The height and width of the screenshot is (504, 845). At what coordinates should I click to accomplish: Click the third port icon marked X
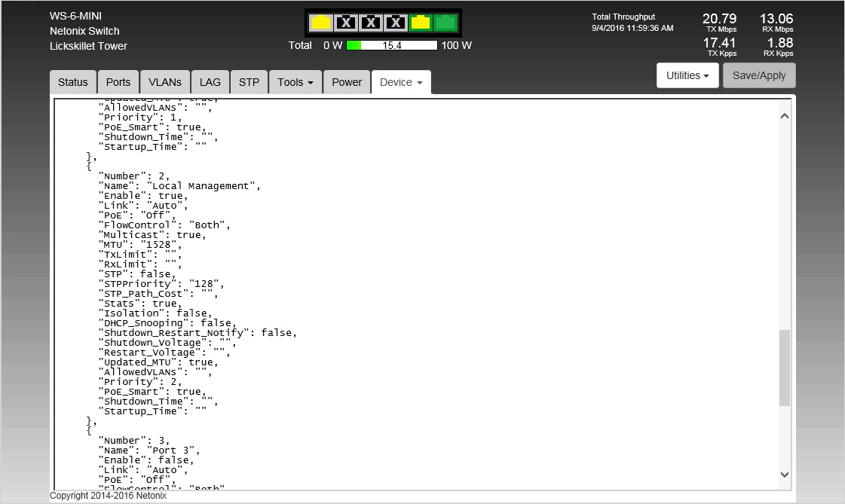[371, 23]
